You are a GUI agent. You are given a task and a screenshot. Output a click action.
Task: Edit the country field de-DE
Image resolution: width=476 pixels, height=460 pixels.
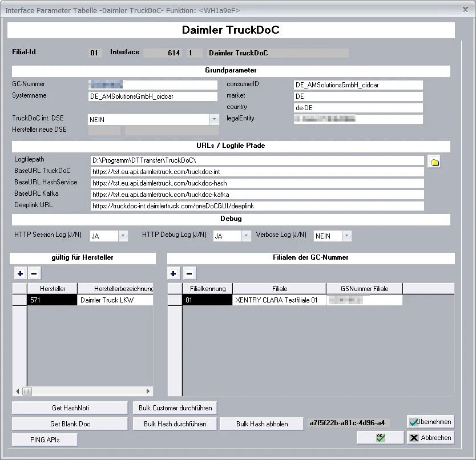click(x=358, y=107)
